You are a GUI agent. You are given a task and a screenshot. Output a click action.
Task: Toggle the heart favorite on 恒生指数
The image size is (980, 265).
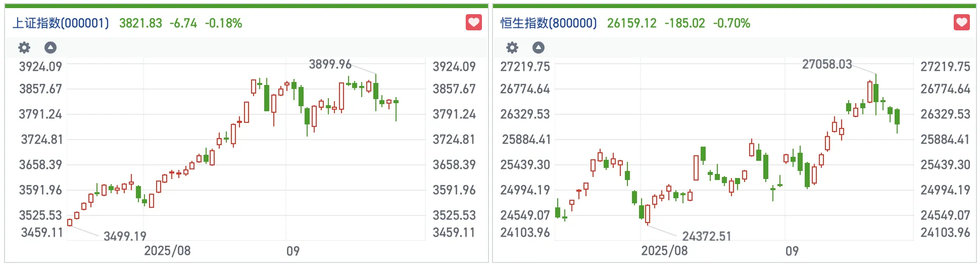click(961, 23)
